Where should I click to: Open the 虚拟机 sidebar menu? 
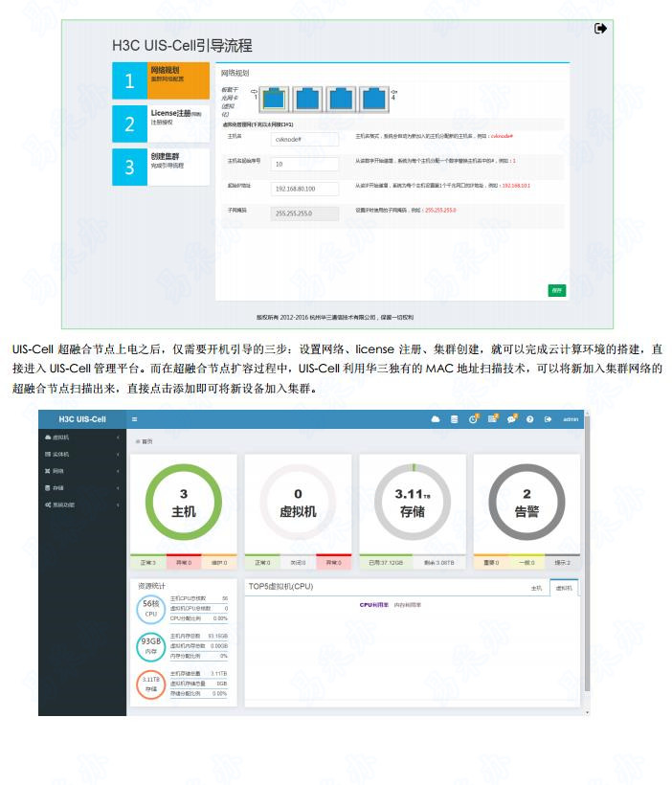(x=82, y=437)
